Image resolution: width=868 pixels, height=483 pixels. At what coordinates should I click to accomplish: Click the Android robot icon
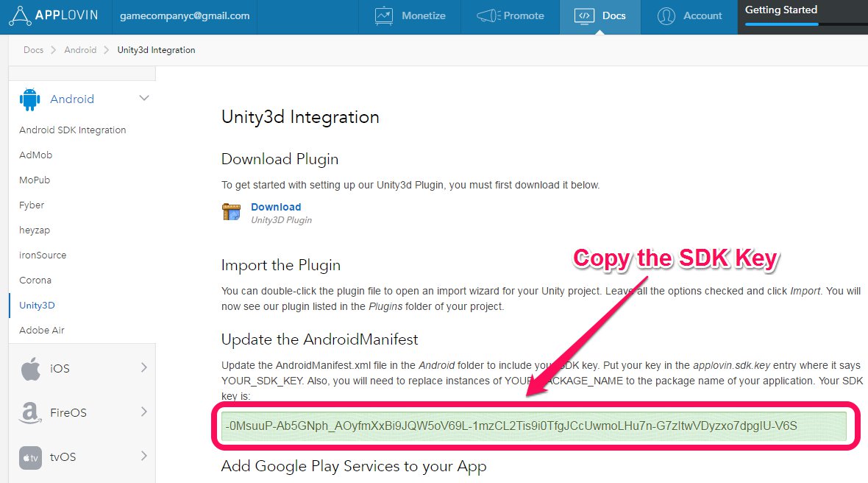pos(30,99)
